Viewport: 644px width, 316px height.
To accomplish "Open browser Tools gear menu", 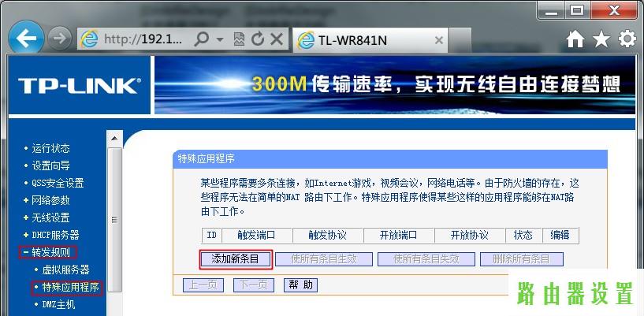I will coord(627,39).
